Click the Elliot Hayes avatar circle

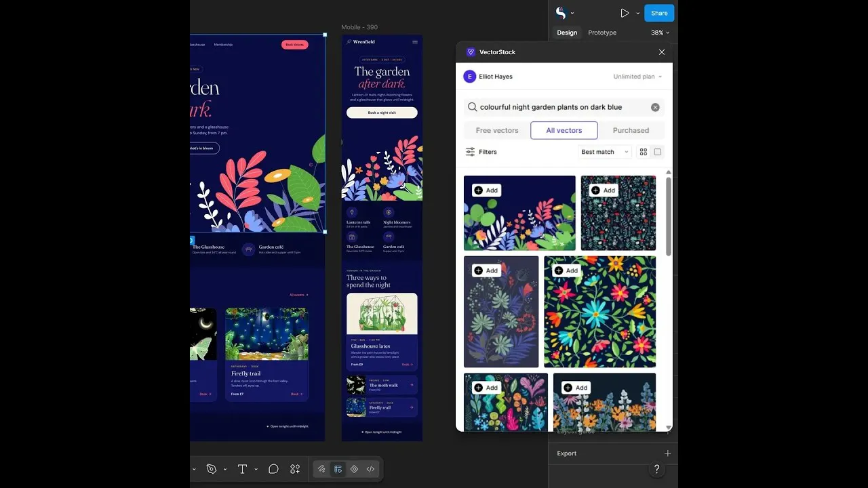(469, 77)
